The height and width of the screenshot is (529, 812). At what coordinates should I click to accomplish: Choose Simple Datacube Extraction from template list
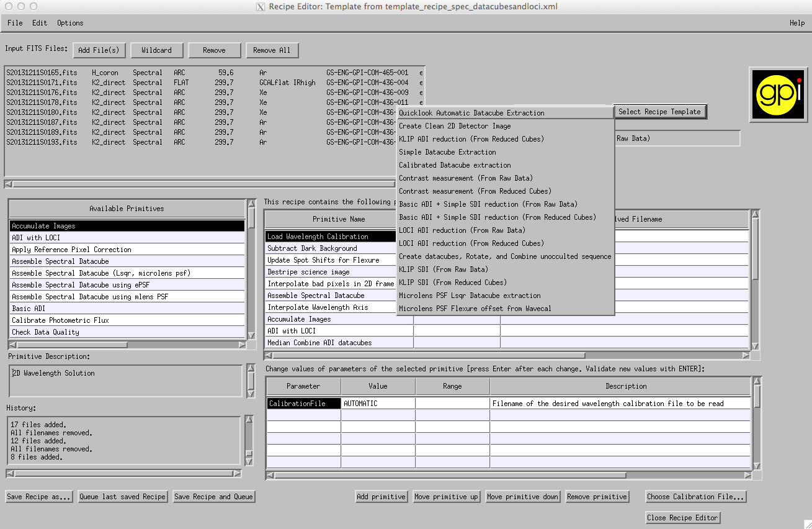(447, 152)
